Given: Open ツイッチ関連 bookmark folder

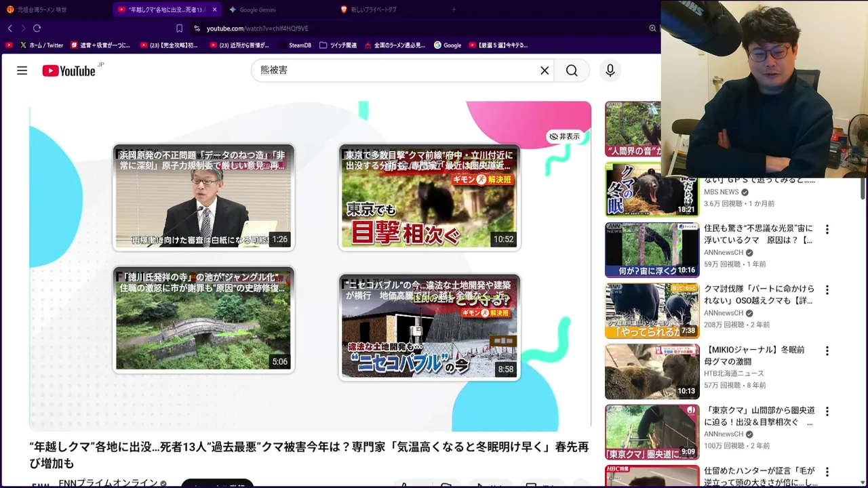Looking at the screenshot, I should (338, 45).
